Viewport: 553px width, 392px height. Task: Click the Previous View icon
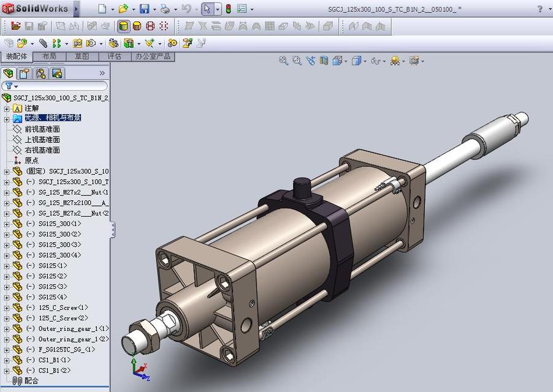310,61
